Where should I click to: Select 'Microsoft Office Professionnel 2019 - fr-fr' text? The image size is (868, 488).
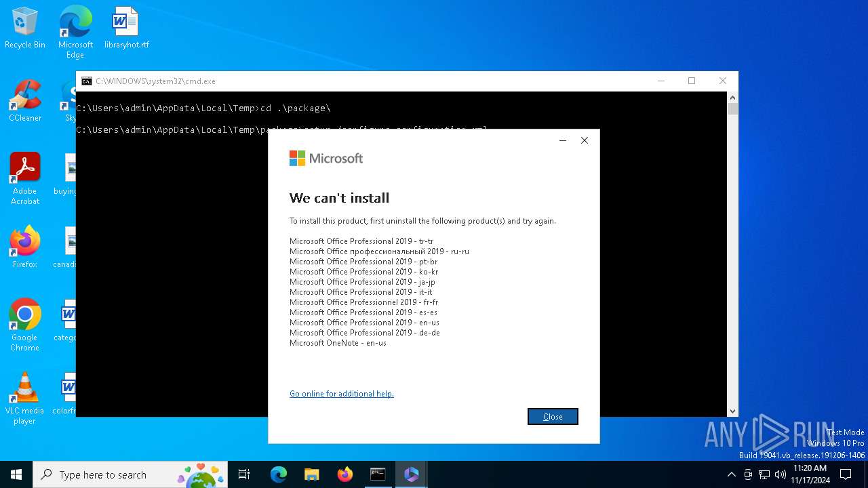[x=364, y=302]
